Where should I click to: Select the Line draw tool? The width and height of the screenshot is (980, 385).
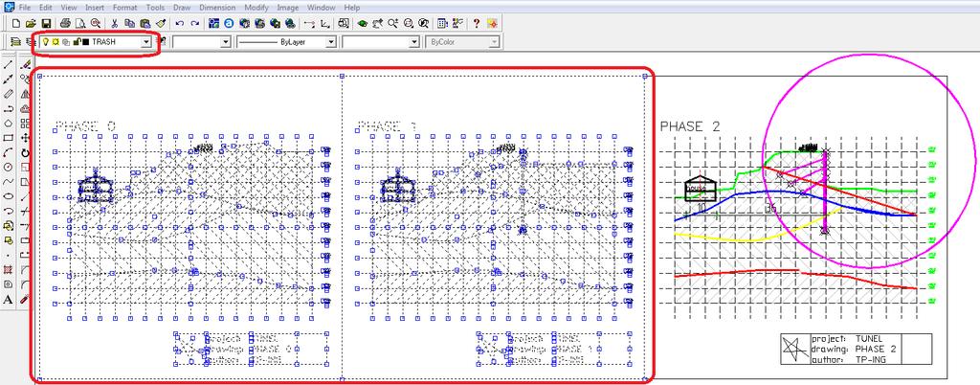point(8,65)
